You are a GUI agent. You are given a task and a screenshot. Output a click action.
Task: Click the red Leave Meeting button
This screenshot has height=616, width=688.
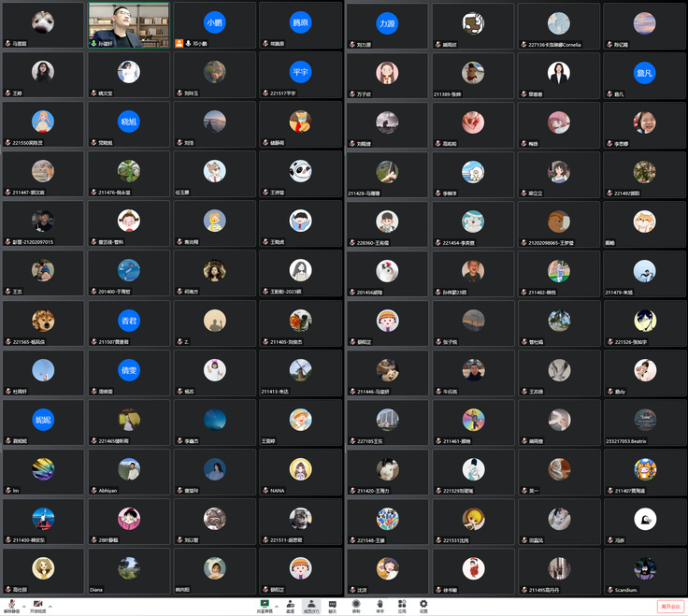pos(670,606)
